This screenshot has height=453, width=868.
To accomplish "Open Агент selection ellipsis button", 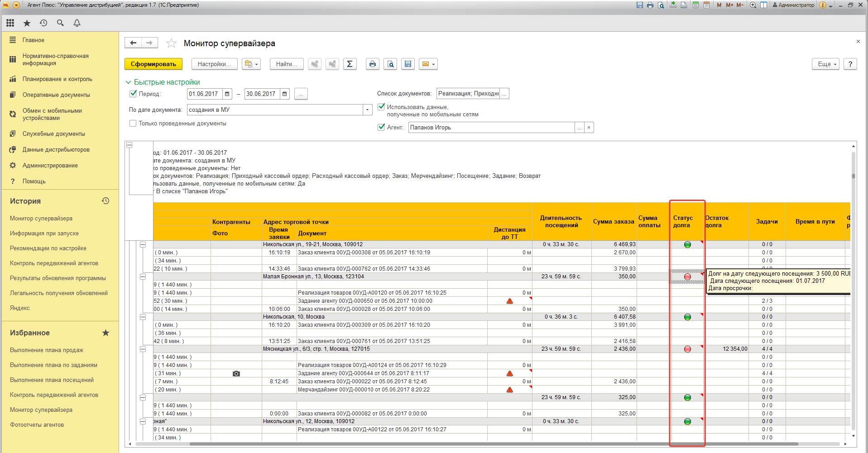I will 579,128.
